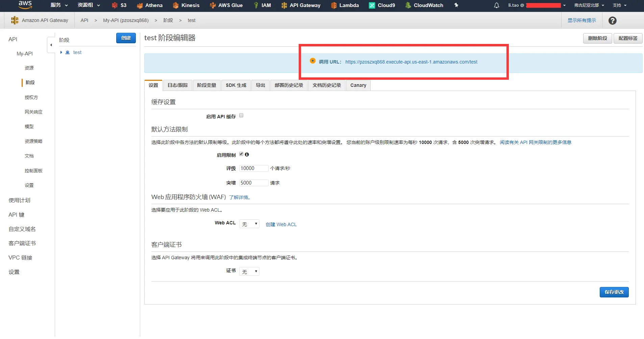Viewport: 644px width, 339px height.
Task: Go to 模型 in the sidebar
Action: tap(29, 126)
